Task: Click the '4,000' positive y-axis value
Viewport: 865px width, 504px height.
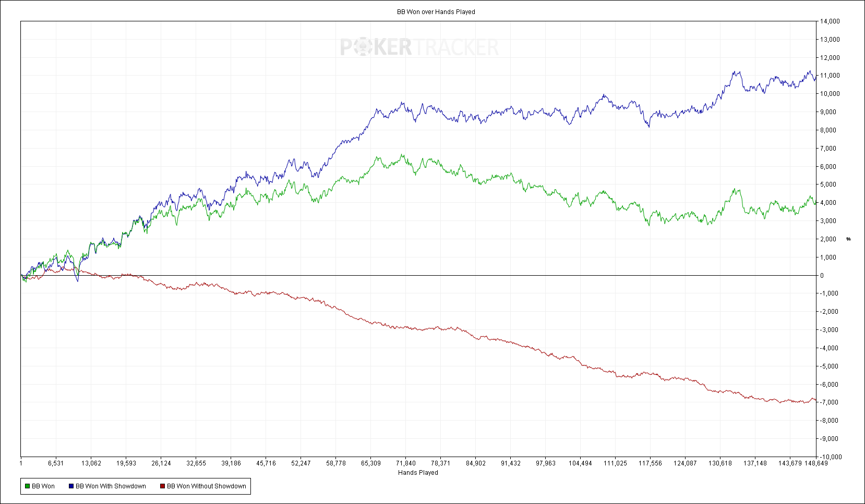Action: [828, 203]
